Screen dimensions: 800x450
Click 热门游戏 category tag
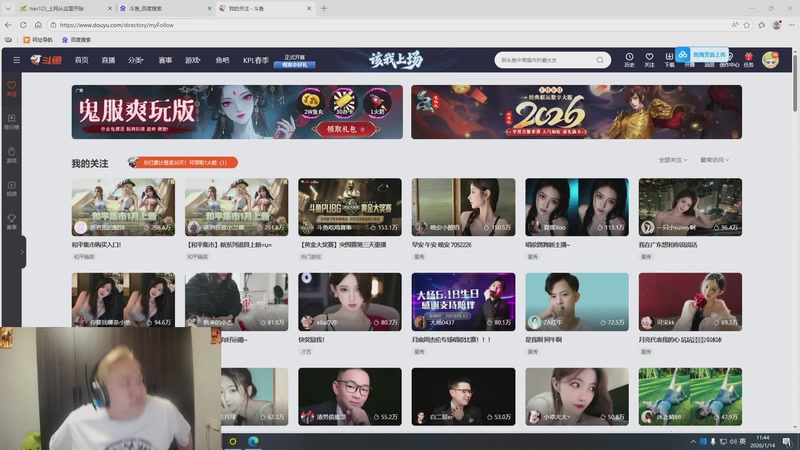[311, 257]
